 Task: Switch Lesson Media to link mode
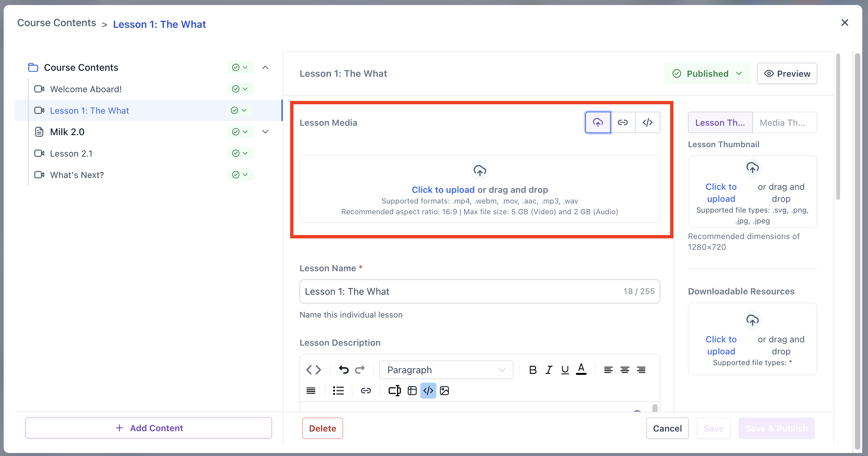coord(623,122)
